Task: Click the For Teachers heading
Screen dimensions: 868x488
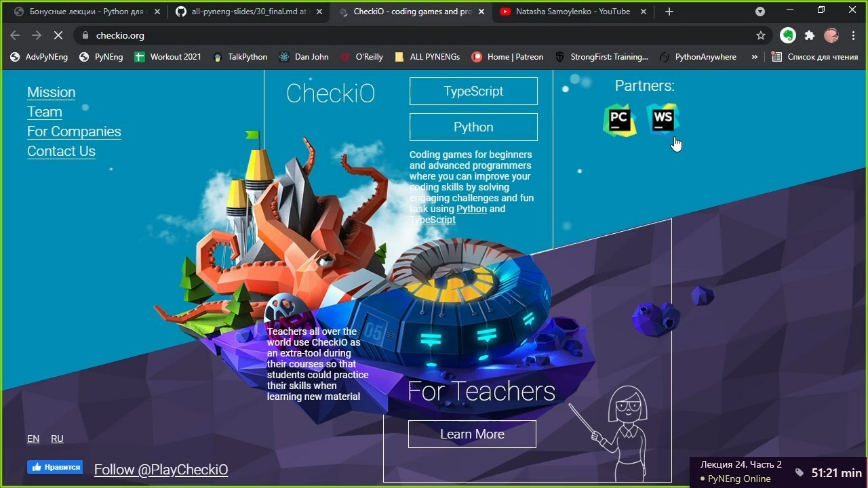Action: 481,391
